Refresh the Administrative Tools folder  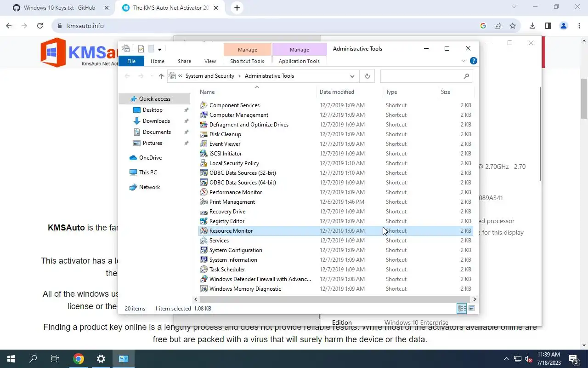[367, 76]
